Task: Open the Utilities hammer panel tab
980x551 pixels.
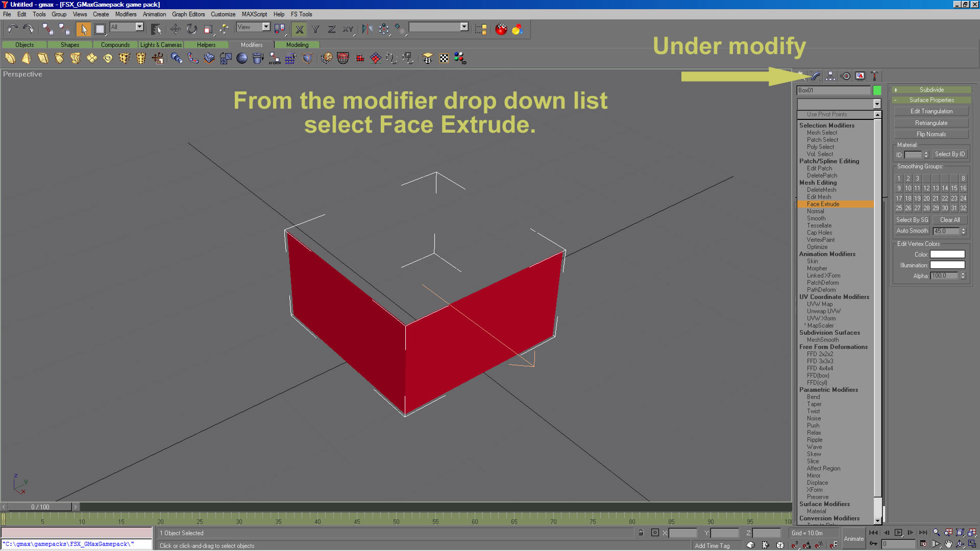Action: point(874,76)
